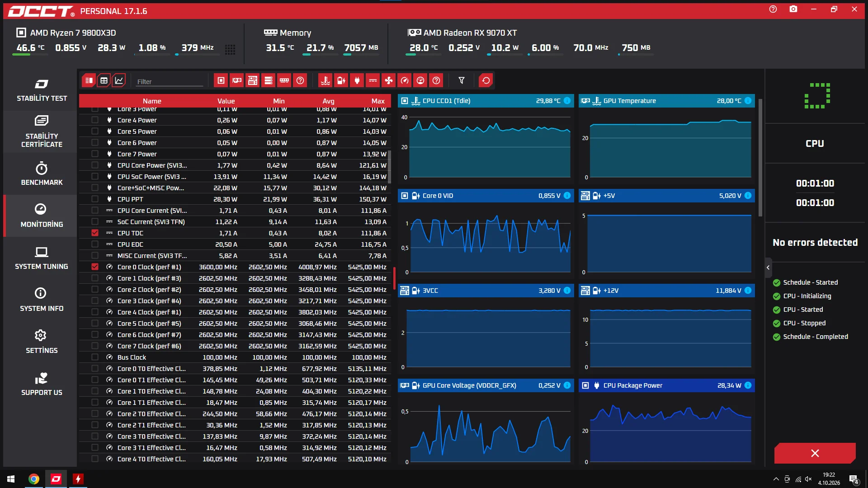
Task: Switch to the table-only view icon
Action: click(104, 80)
